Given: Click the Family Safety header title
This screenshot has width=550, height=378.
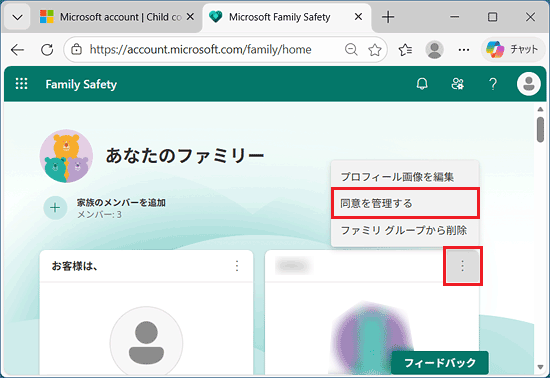Looking at the screenshot, I should (x=81, y=84).
